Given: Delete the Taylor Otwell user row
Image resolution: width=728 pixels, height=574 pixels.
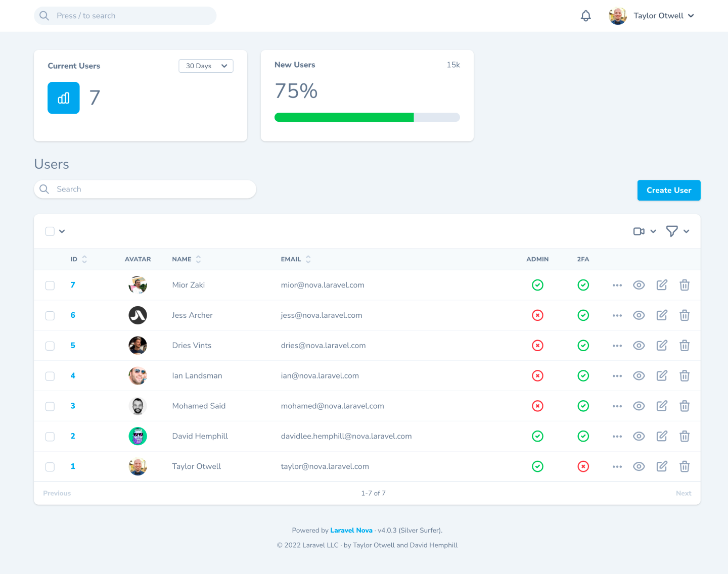Looking at the screenshot, I should tap(685, 466).
